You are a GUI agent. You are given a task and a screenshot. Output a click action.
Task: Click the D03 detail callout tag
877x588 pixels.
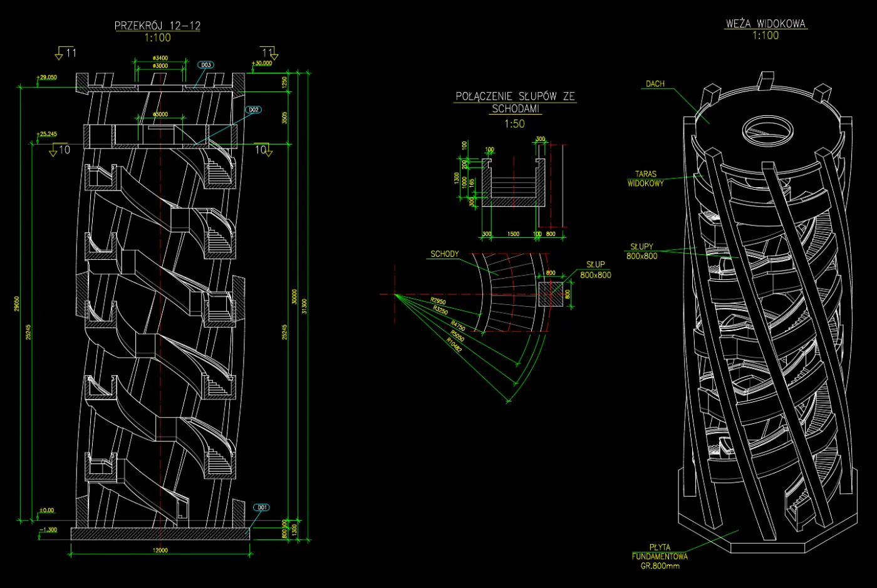[x=205, y=65]
